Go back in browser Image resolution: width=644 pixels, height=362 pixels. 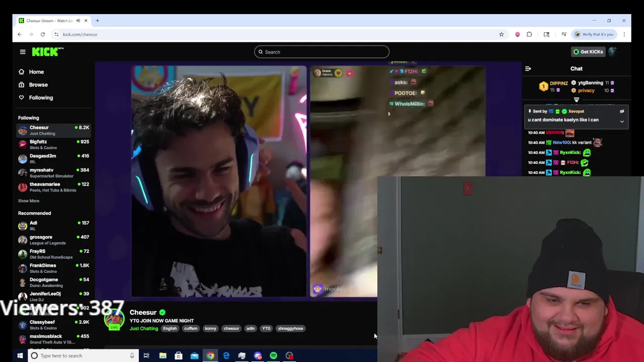(x=20, y=34)
